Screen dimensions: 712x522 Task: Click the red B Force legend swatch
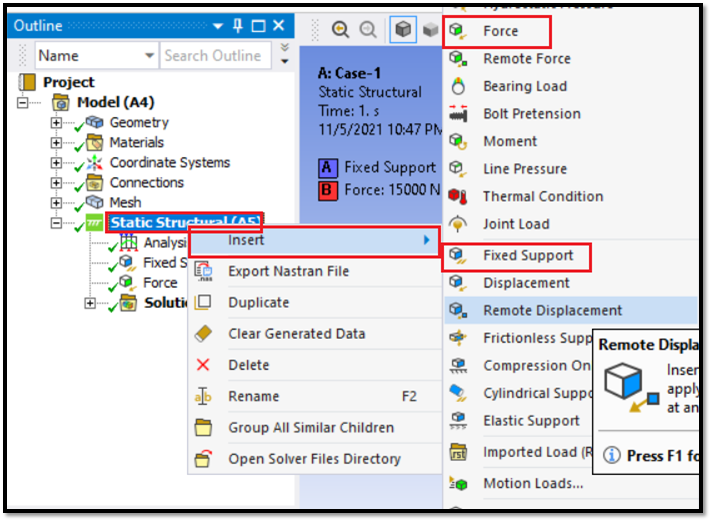pos(327,190)
